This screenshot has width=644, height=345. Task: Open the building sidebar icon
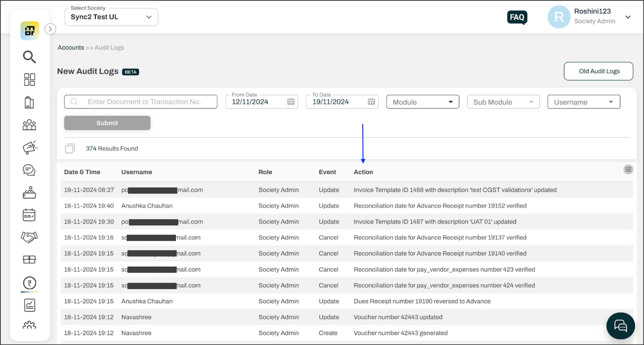point(29,102)
